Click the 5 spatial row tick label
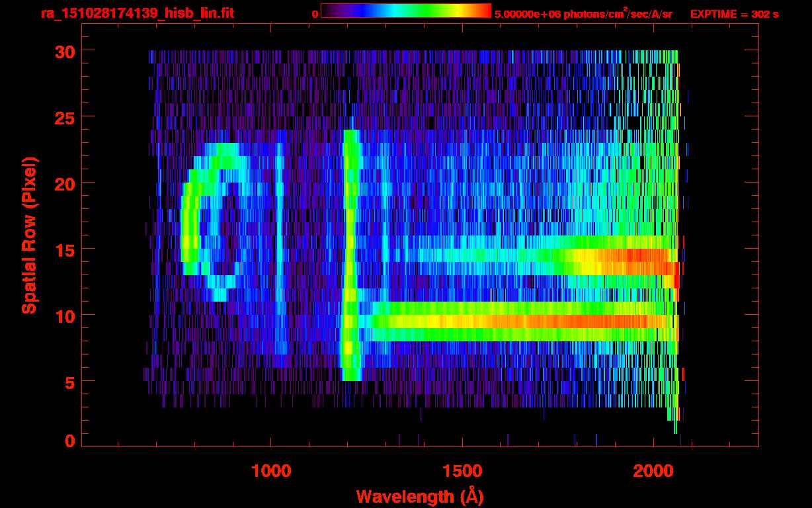 [x=69, y=382]
